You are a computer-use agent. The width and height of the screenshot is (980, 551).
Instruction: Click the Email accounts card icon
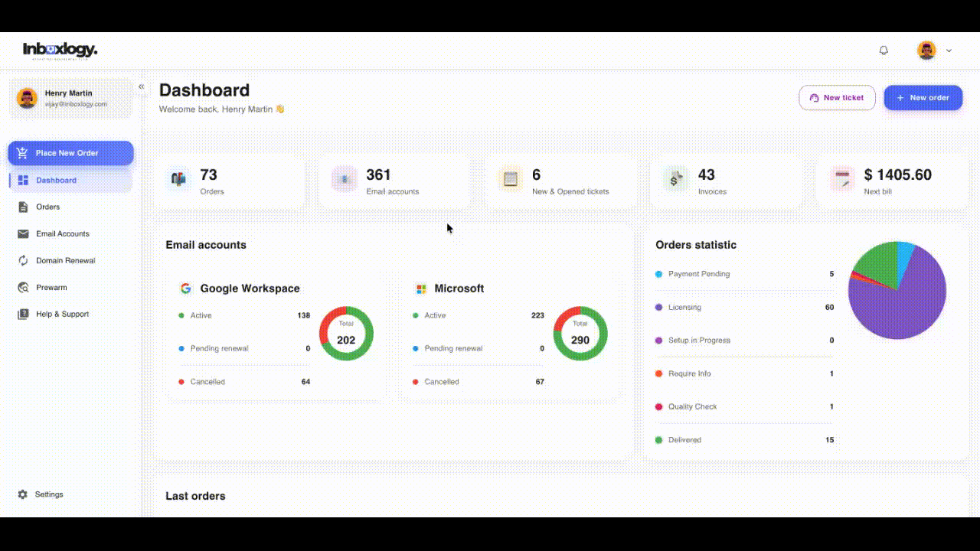tap(345, 179)
